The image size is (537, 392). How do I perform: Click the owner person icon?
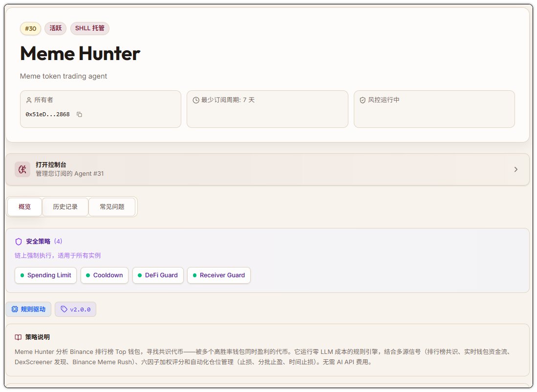coord(29,100)
